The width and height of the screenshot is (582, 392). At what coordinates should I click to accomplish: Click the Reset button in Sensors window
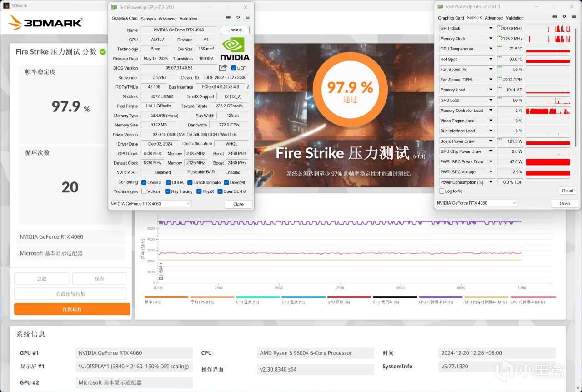point(567,191)
